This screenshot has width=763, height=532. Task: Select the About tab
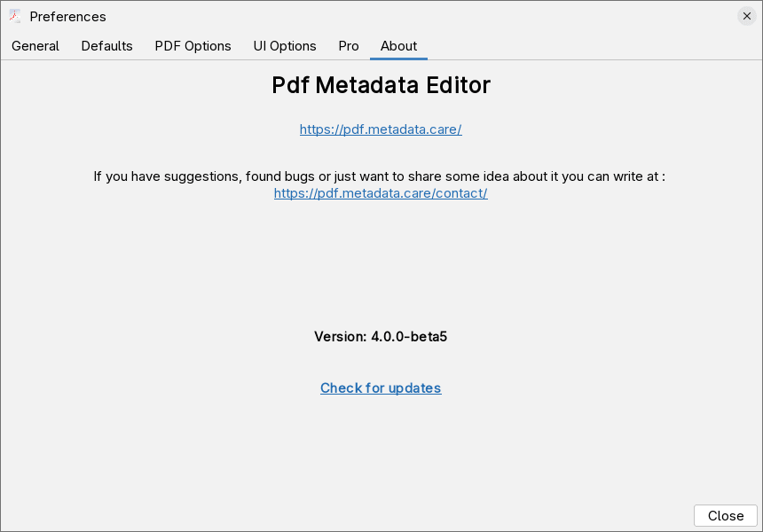398,46
